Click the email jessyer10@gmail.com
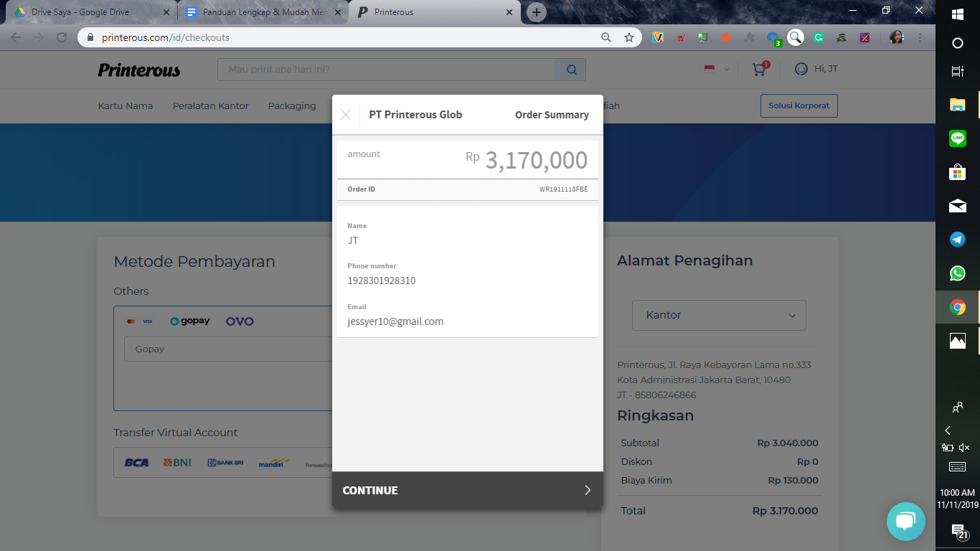Screen dimensions: 980x551 395,321
